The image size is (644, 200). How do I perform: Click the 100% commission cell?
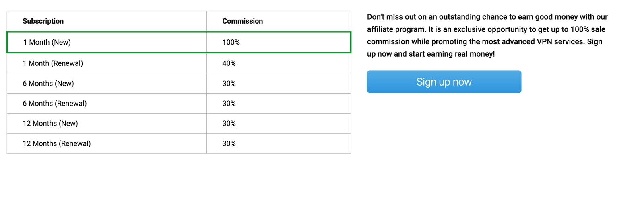(231, 42)
